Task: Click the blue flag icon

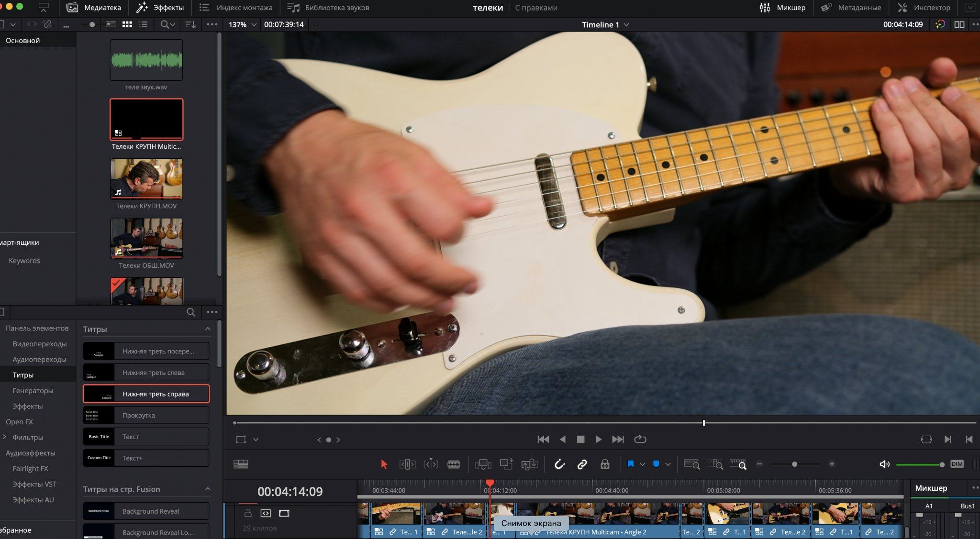Action: (631, 464)
